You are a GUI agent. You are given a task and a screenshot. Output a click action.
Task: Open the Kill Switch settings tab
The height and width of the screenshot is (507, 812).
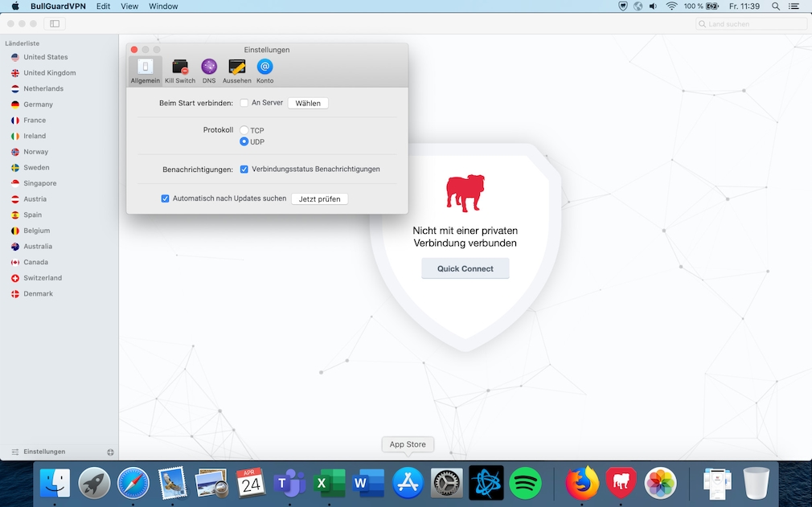point(179,70)
